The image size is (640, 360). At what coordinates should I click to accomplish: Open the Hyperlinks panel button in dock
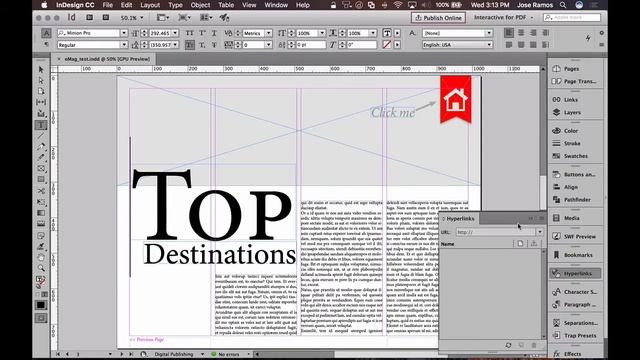click(x=576, y=273)
